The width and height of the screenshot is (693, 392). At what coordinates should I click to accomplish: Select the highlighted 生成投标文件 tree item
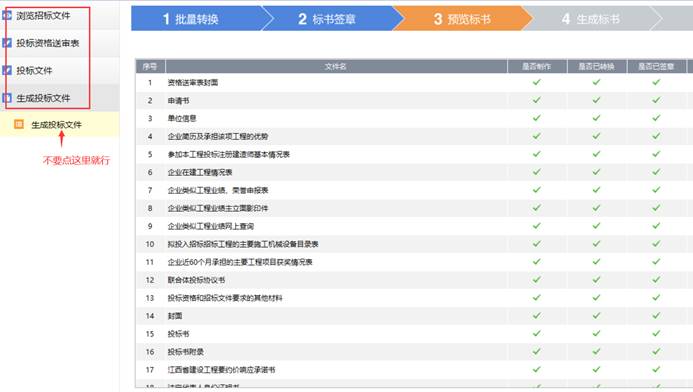[56, 125]
